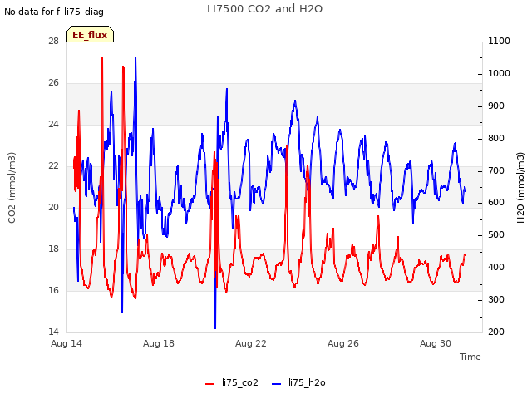532x399 pixels.
Task: Click the 200 tick on H2O axis
Action: [x=496, y=332]
